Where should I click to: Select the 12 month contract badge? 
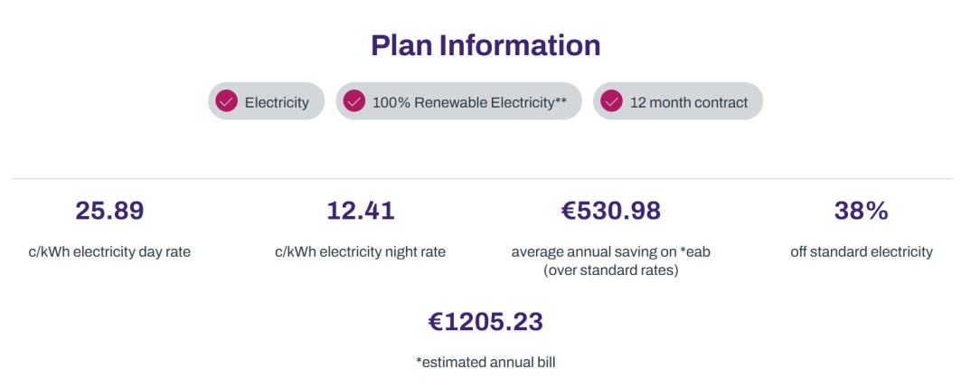(x=678, y=101)
